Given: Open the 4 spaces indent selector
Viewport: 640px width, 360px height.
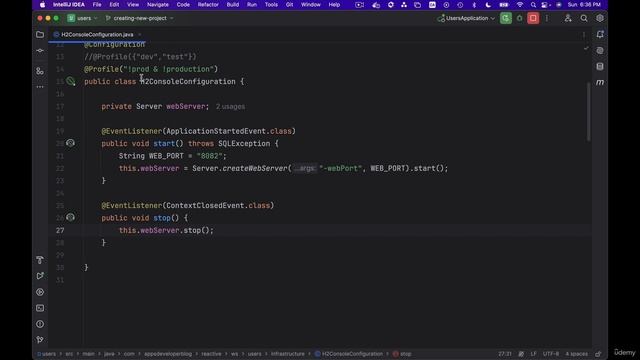Looking at the screenshot, I should (x=576, y=354).
